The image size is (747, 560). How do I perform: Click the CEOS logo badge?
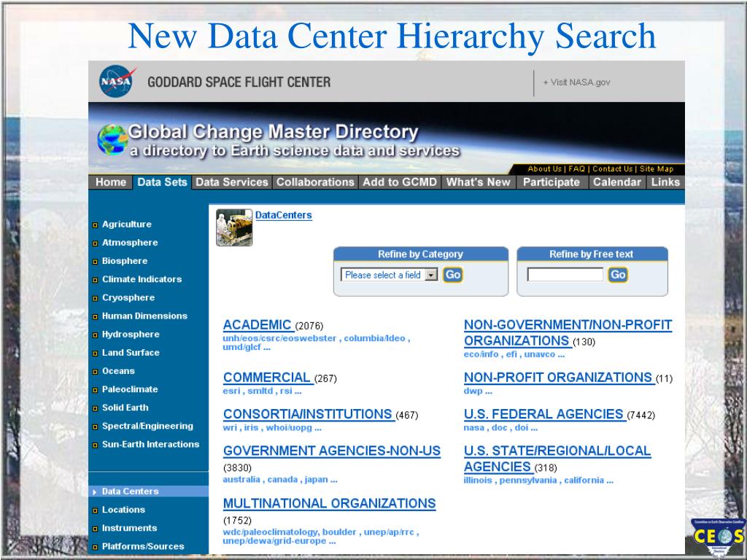(x=719, y=537)
